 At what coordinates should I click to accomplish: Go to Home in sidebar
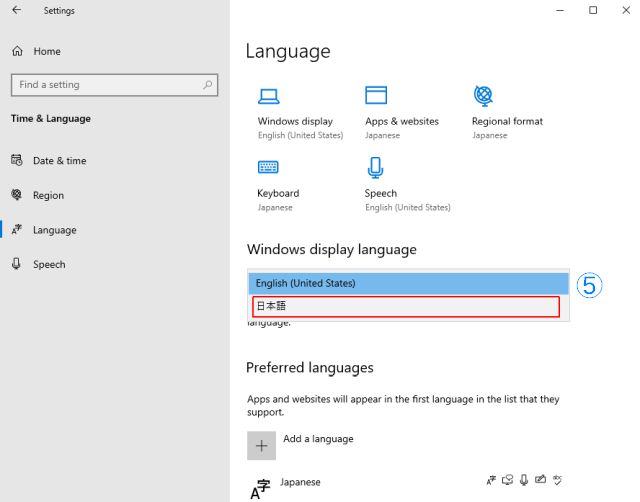point(47,51)
